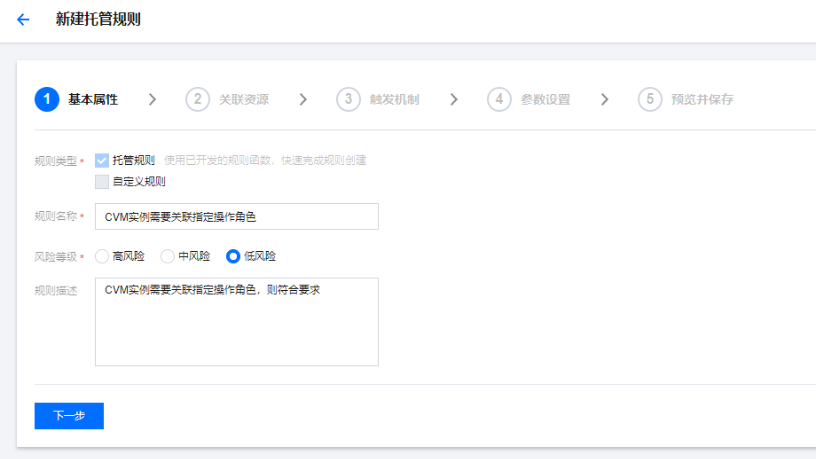Open the 预览并保存 step label
The width and height of the screenshot is (816, 459).
click(x=702, y=99)
